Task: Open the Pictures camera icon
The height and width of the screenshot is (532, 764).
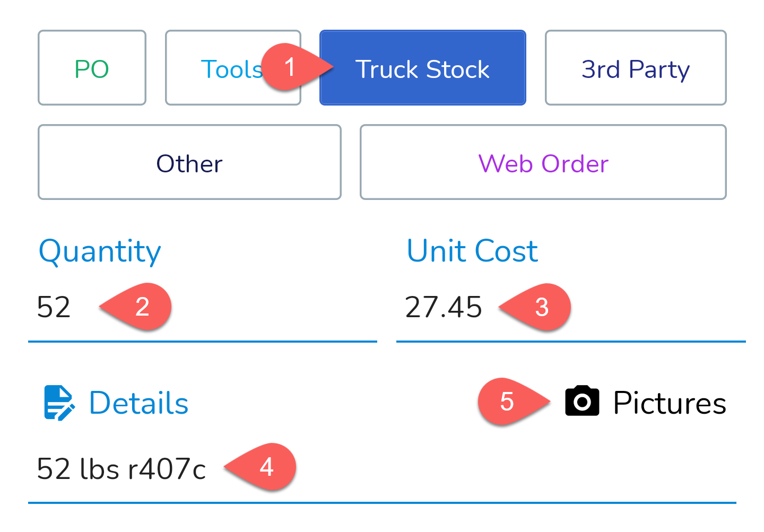Action: click(582, 401)
